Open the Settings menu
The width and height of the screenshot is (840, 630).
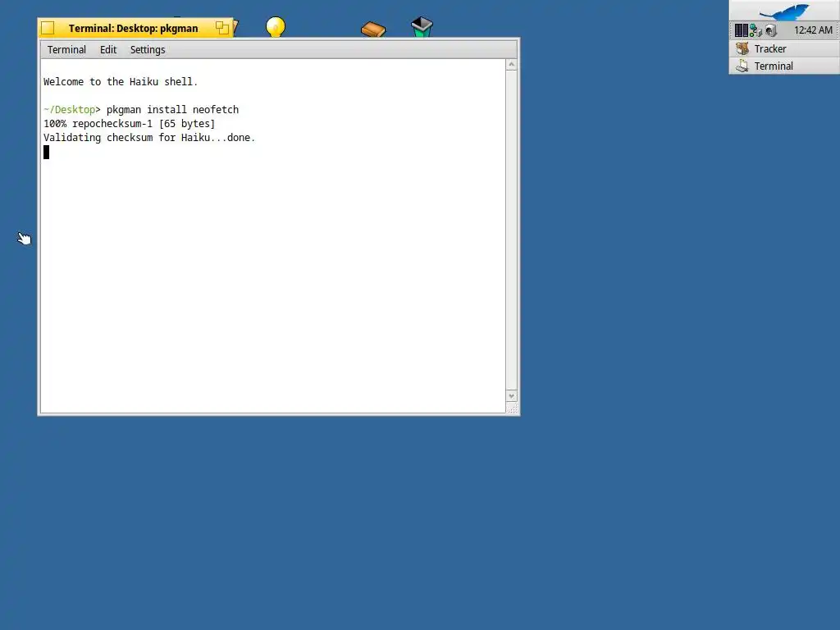(148, 50)
